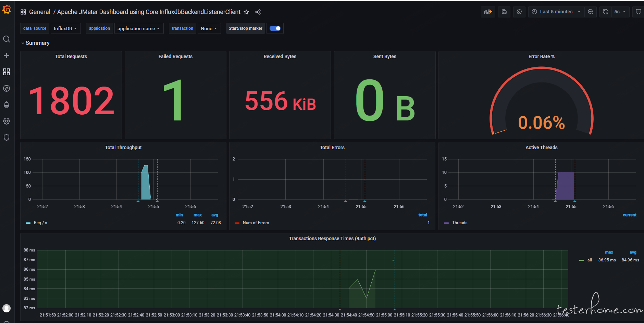Collapse the Summary row
644x323 pixels.
36,43
